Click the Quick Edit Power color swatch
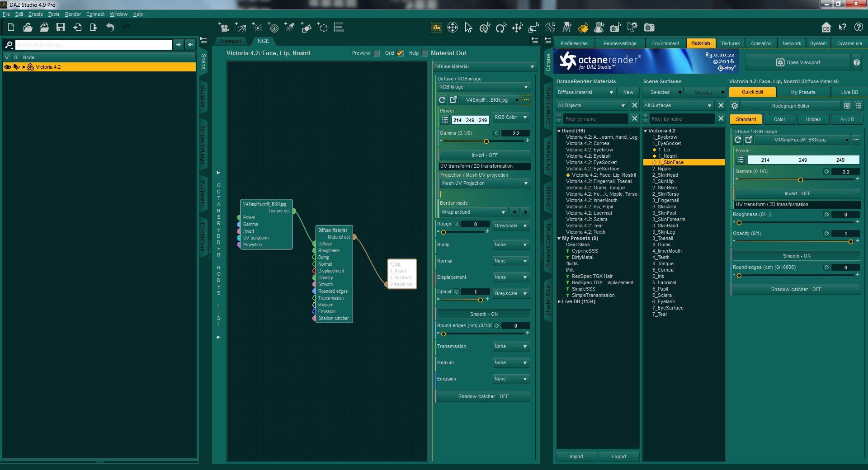This screenshot has width=868, height=470. [803, 160]
